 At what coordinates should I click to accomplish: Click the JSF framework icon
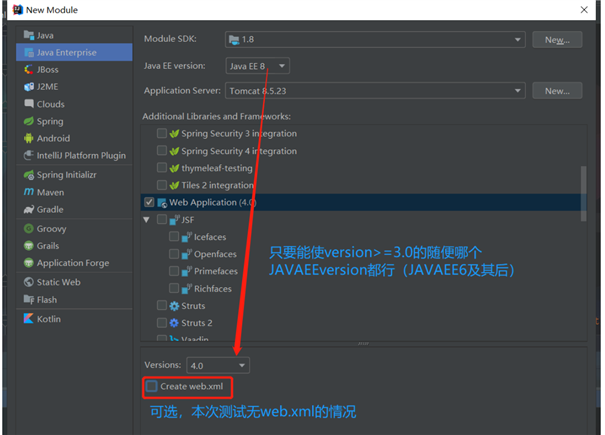[174, 220]
